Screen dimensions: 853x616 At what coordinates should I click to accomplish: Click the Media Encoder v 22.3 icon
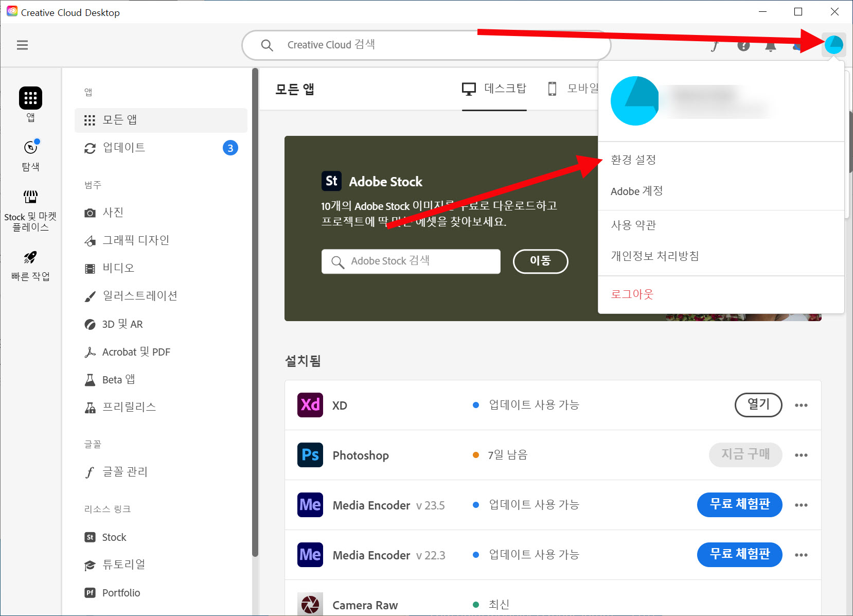pos(310,555)
